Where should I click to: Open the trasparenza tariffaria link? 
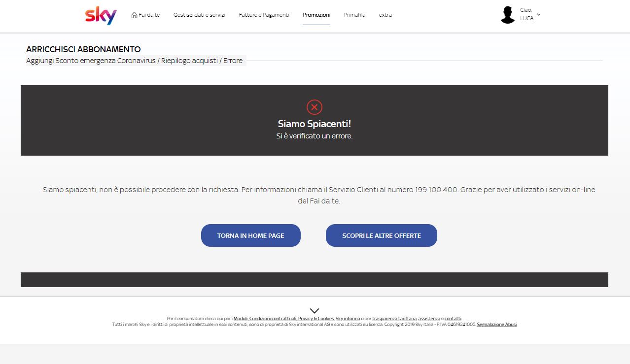click(x=394, y=319)
